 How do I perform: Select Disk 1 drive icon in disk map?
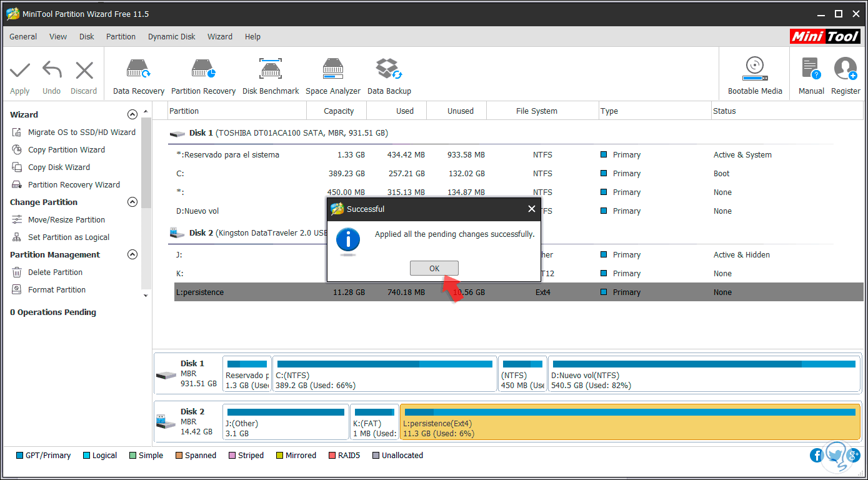coord(166,374)
